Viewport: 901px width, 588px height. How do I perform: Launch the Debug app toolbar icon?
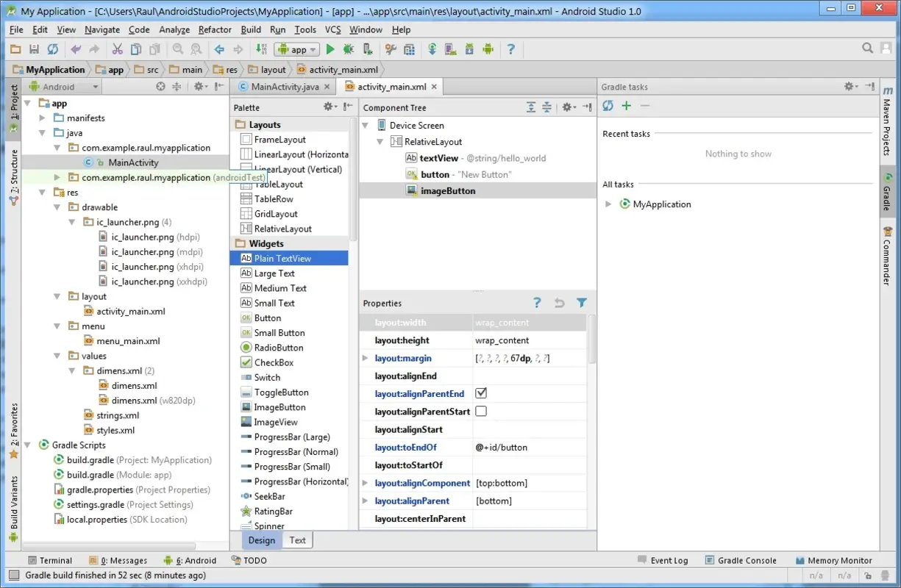(x=347, y=49)
